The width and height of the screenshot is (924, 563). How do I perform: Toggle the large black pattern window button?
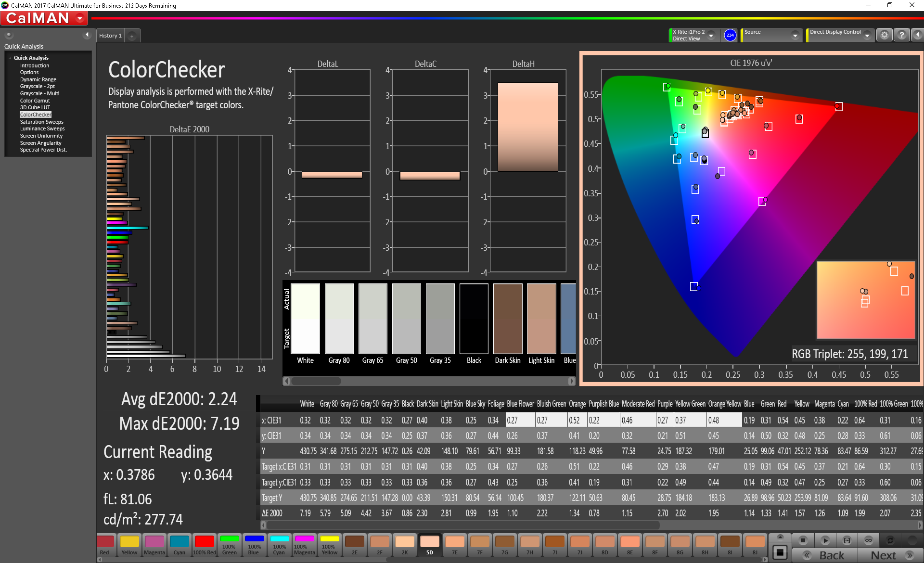click(x=780, y=551)
